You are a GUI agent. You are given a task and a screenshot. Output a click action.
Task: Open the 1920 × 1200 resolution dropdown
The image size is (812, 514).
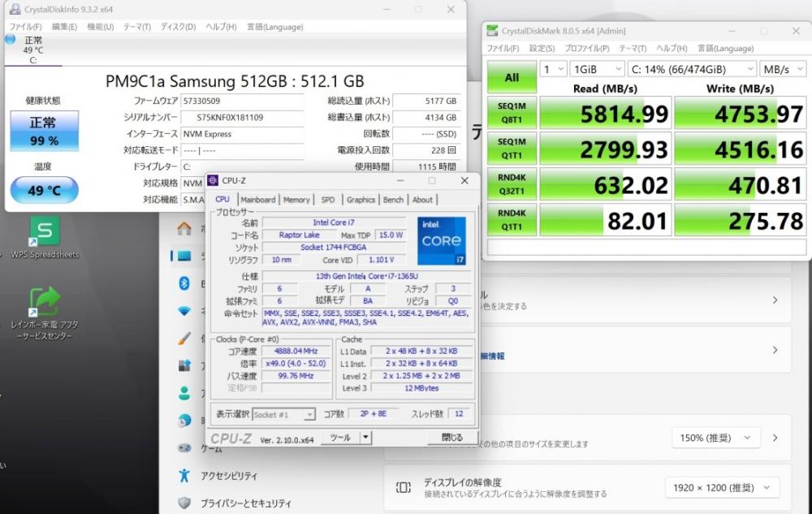722,487
